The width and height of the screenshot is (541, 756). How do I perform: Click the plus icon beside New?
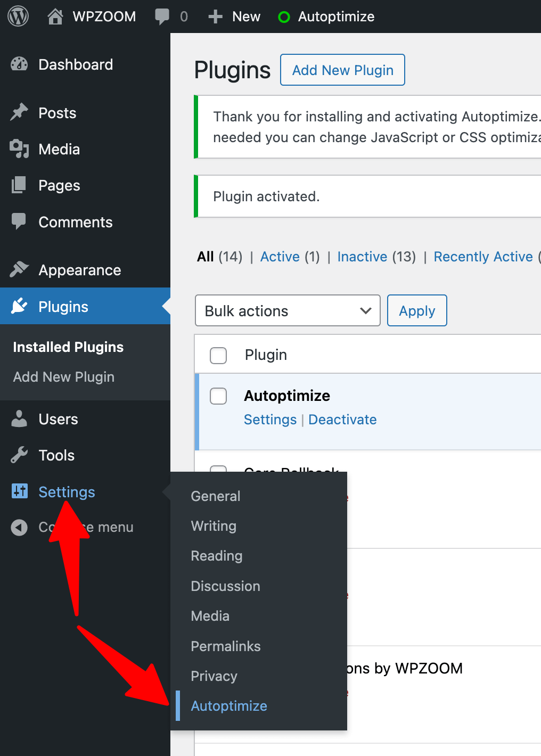coord(215,17)
